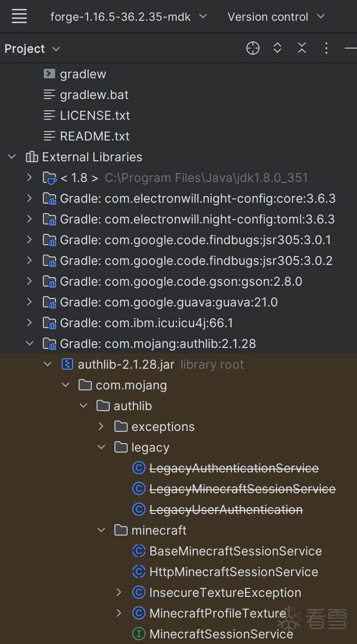
Task: Expand the exceptions package folder
Action: coord(101,427)
